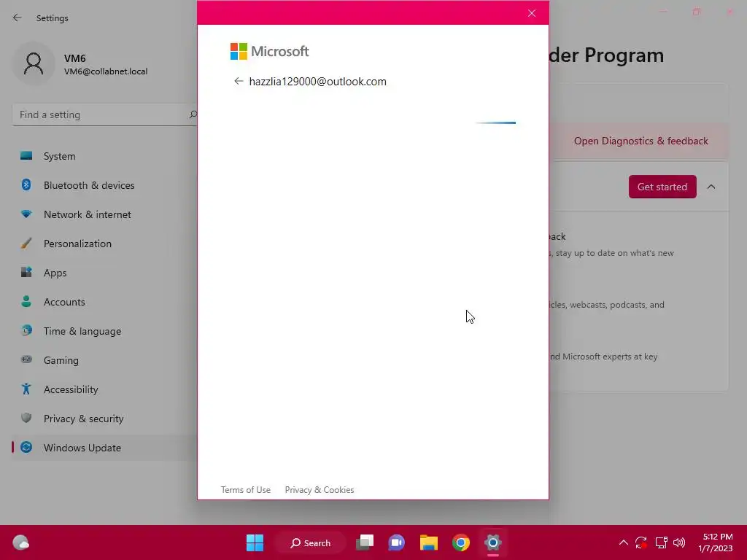Click the System monitor icon
The height and width of the screenshot is (560, 747).
(26, 156)
